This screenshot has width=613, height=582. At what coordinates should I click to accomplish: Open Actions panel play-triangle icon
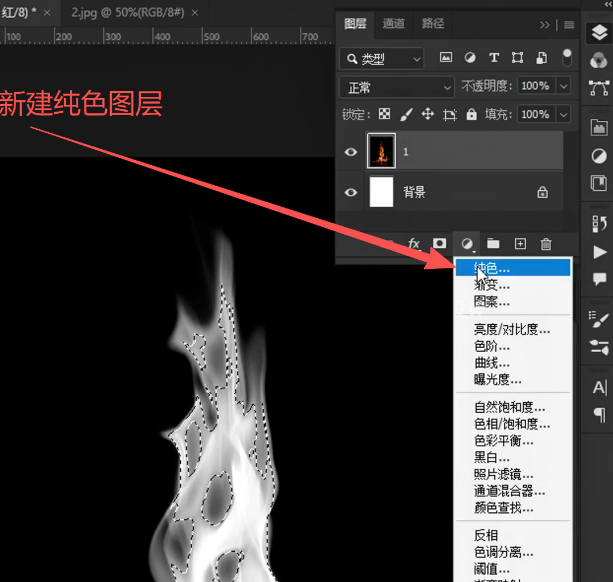click(x=599, y=252)
